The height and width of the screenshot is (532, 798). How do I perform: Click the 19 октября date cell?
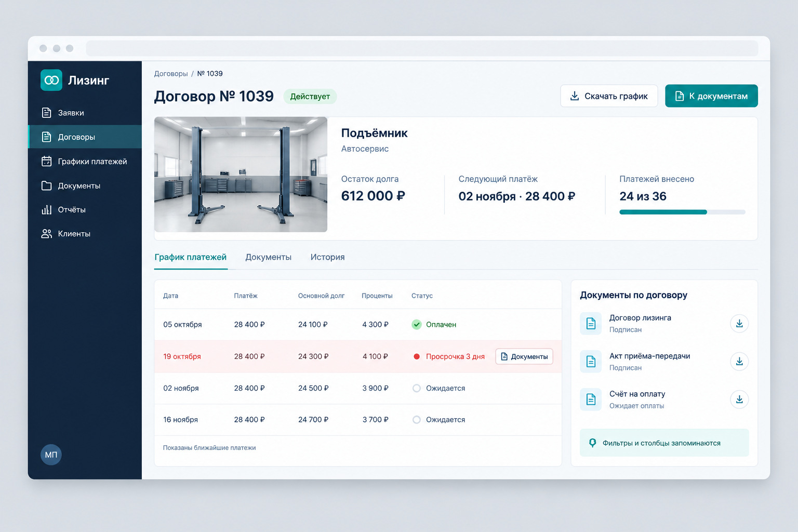point(182,356)
